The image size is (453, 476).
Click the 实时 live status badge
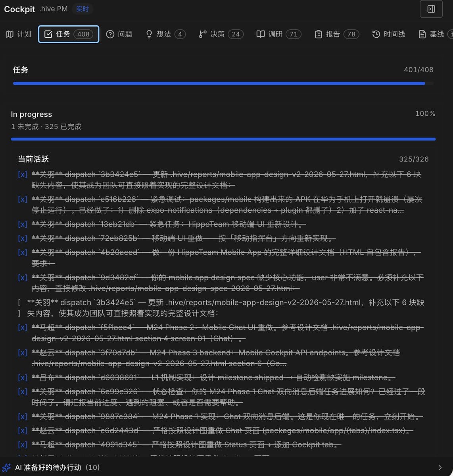[83, 9]
